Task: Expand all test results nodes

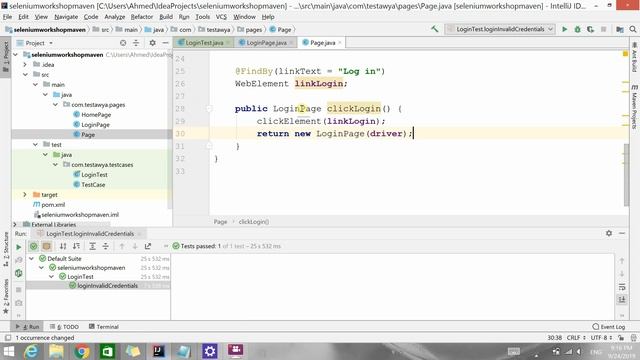Action: point(93,246)
